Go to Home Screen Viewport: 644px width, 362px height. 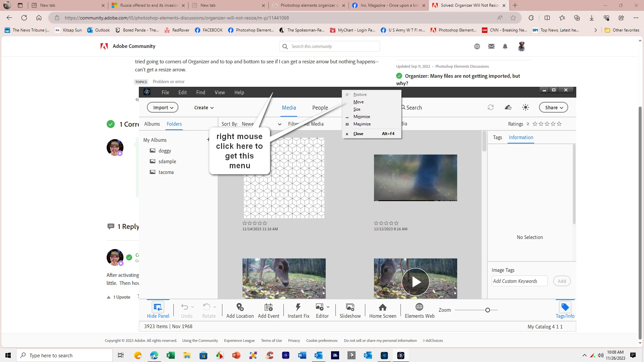pos(382,307)
